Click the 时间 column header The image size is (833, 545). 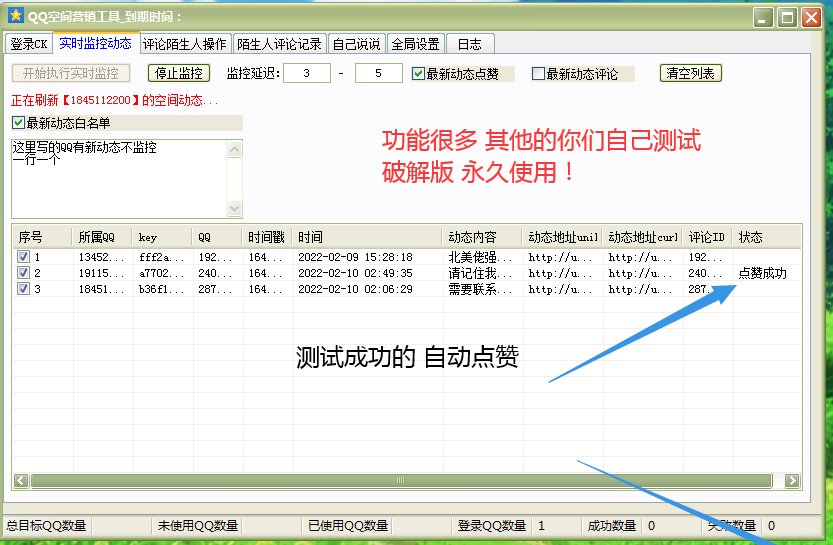(x=367, y=237)
